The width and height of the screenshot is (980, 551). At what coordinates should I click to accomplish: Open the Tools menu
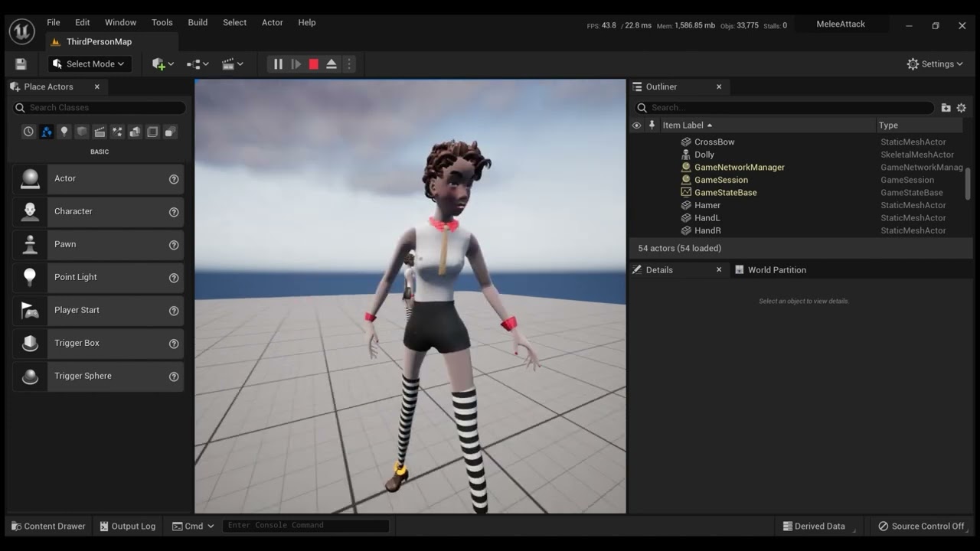162,22
